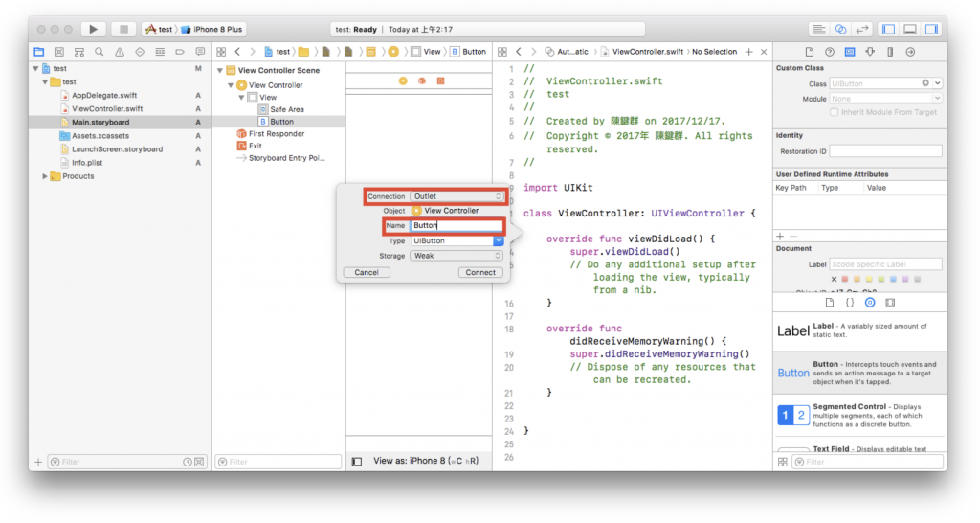The image size is (980, 523).
Task: Cancel the outlet connection popup
Action: tap(367, 273)
